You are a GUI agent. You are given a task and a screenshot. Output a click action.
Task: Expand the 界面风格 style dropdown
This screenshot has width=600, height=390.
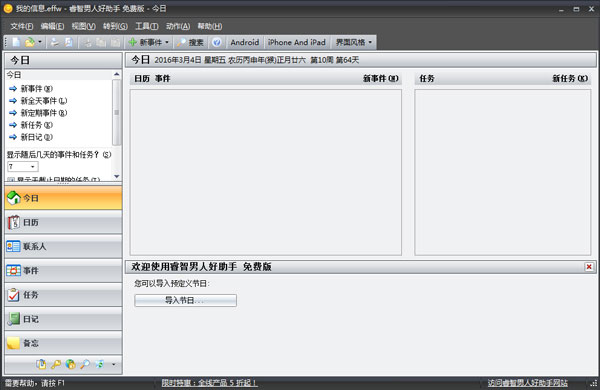[354, 42]
